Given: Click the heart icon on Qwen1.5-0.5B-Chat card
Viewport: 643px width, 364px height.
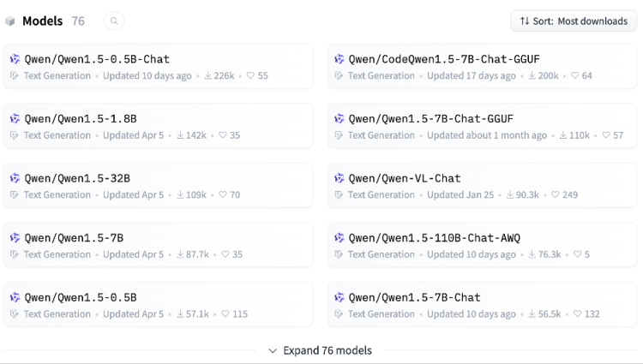Looking at the screenshot, I should (250, 75).
